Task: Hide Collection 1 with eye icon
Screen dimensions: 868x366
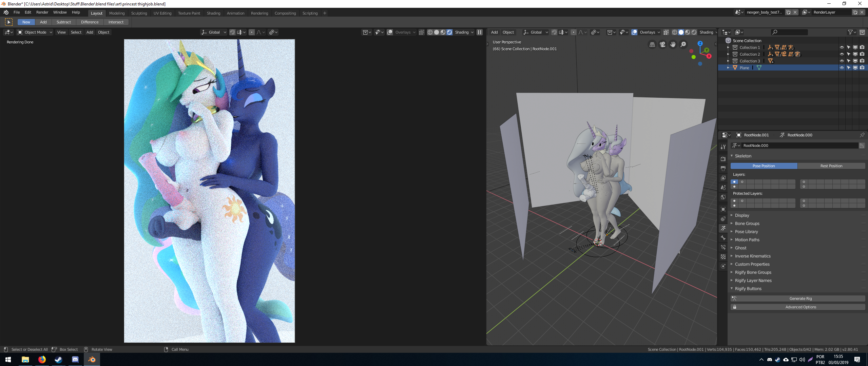Action: pyautogui.click(x=842, y=47)
